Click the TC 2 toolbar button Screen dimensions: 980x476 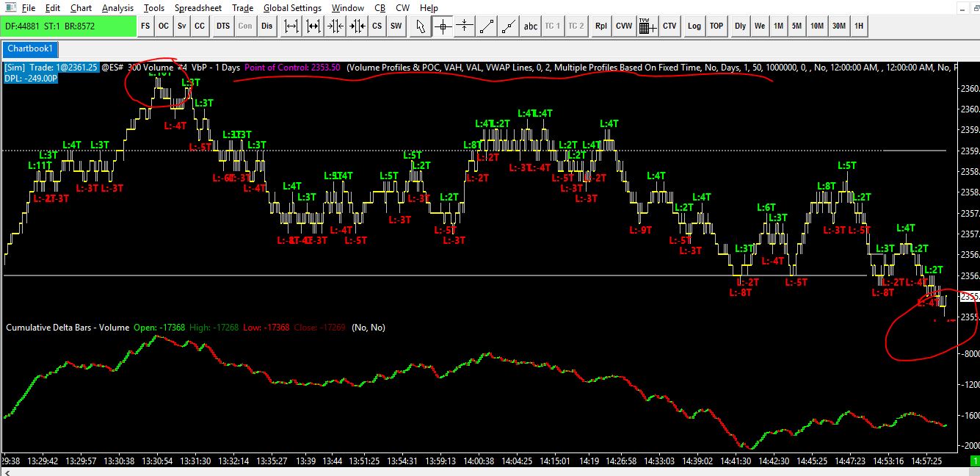576,26
